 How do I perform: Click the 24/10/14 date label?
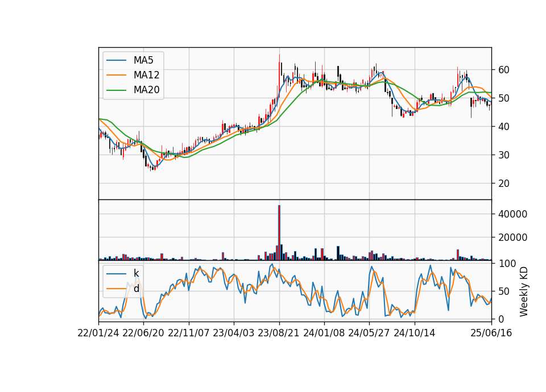tap(415, 333)
